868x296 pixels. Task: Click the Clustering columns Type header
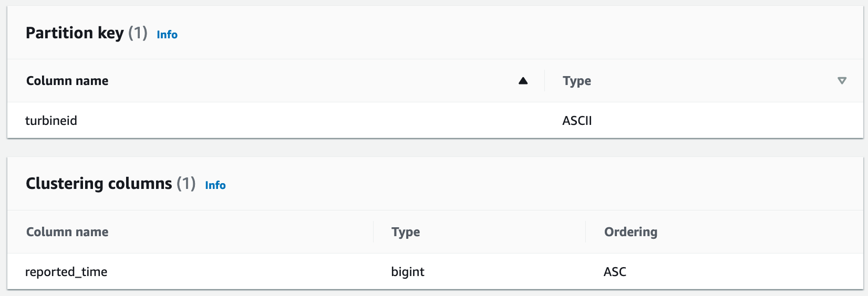[406, 232]
